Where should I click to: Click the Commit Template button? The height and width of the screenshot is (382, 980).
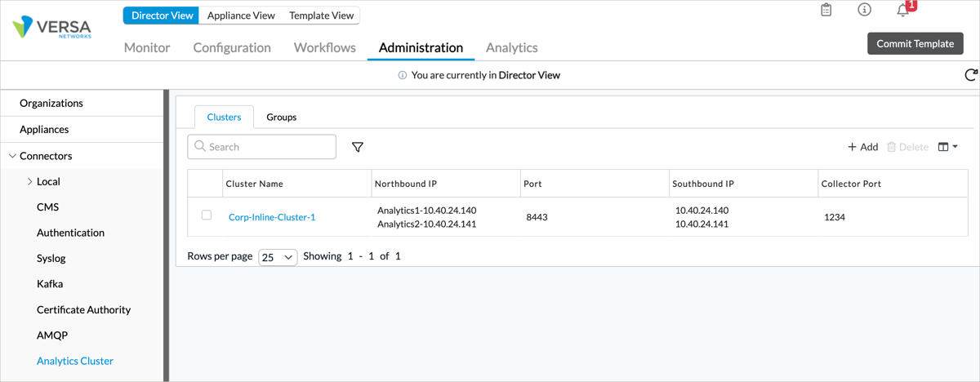(x=915, y=44)
